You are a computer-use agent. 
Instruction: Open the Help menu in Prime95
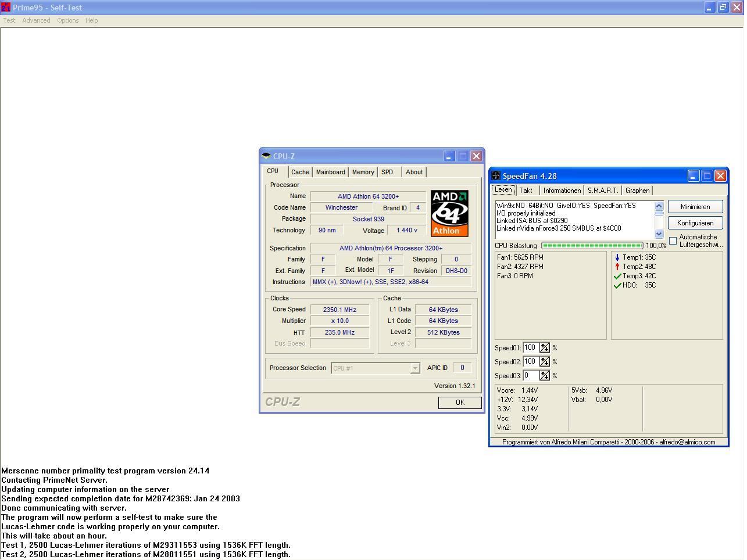coord(91,20)
